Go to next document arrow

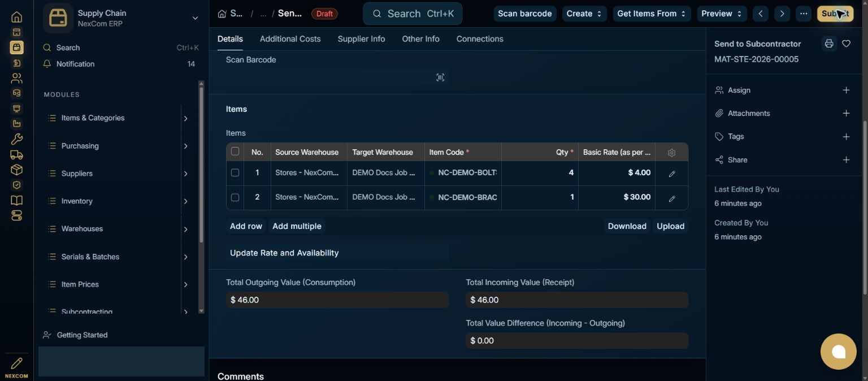click(782, 14)
